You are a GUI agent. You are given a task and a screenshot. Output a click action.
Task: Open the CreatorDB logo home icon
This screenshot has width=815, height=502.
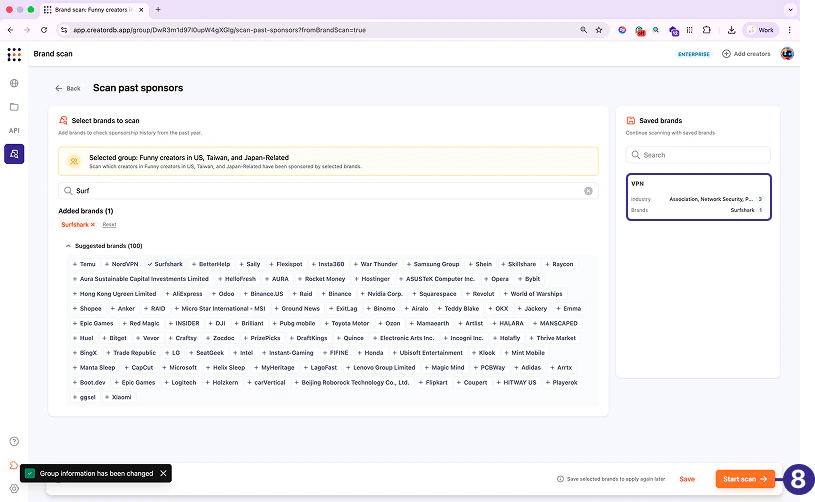click(14, 54)
